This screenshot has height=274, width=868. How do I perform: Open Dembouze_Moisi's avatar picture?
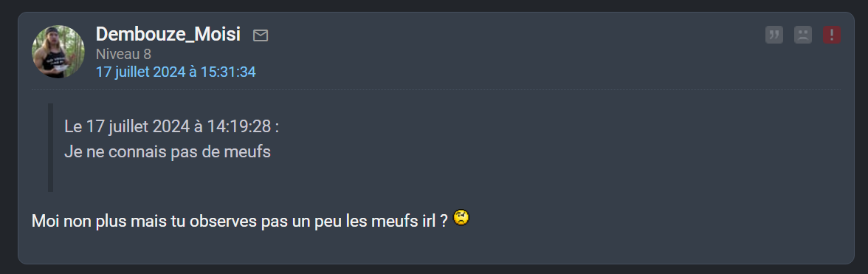coord(58,52)
